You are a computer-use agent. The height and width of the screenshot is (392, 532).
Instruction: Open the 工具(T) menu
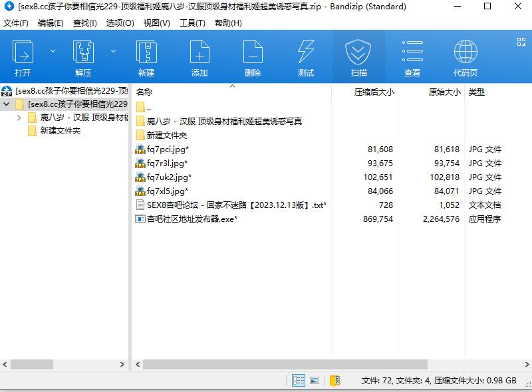coord(192,23)
